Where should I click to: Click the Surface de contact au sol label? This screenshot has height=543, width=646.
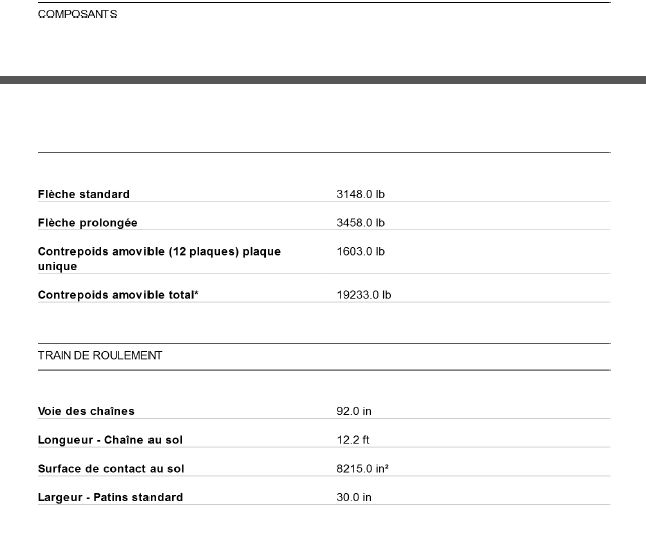(111, 468)
